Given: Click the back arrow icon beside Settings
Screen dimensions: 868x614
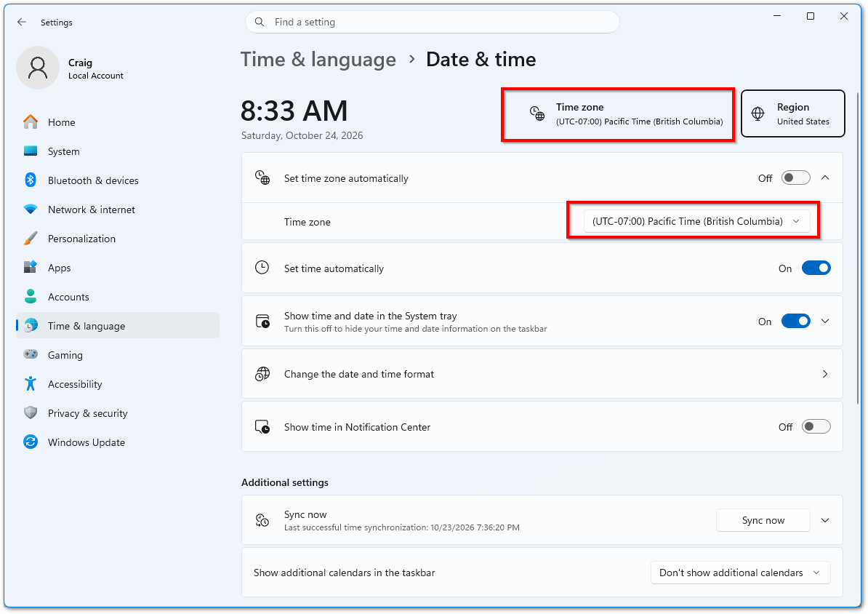Looking at the screenshot, I should (x=22, y=22).
